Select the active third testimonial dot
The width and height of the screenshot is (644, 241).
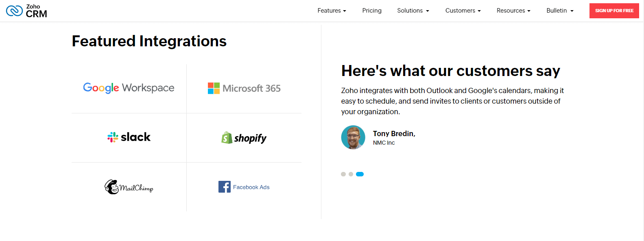360,174
